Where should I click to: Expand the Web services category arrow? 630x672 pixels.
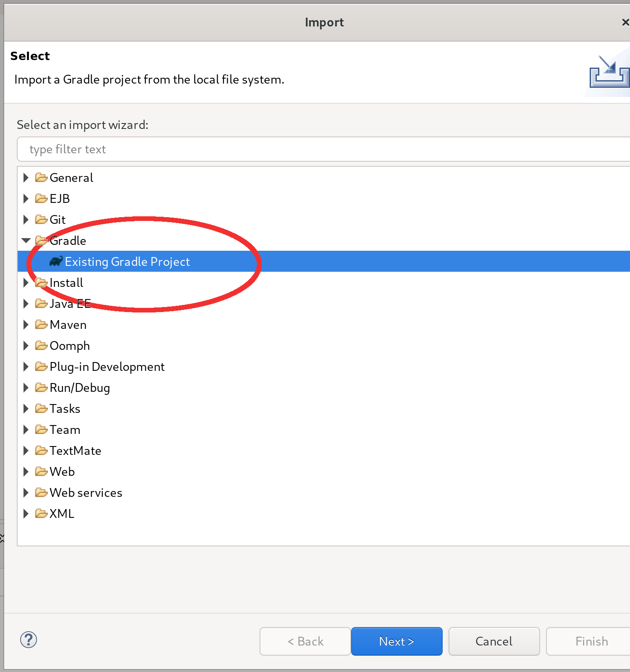coord(26,493)
